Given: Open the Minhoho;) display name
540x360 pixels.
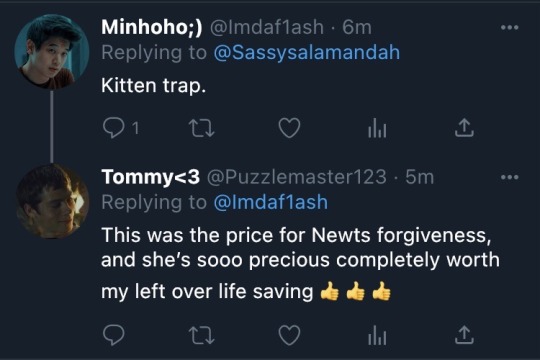Looking at the screenshot, I should (152, 27).
